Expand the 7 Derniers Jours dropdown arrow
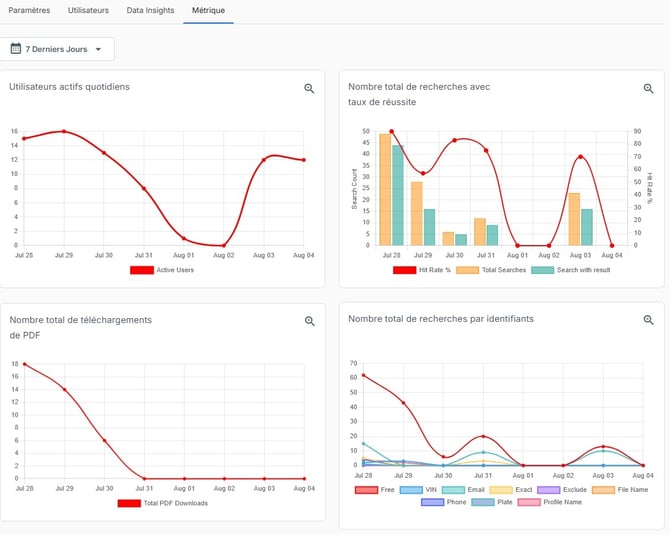 pos(98,49)
